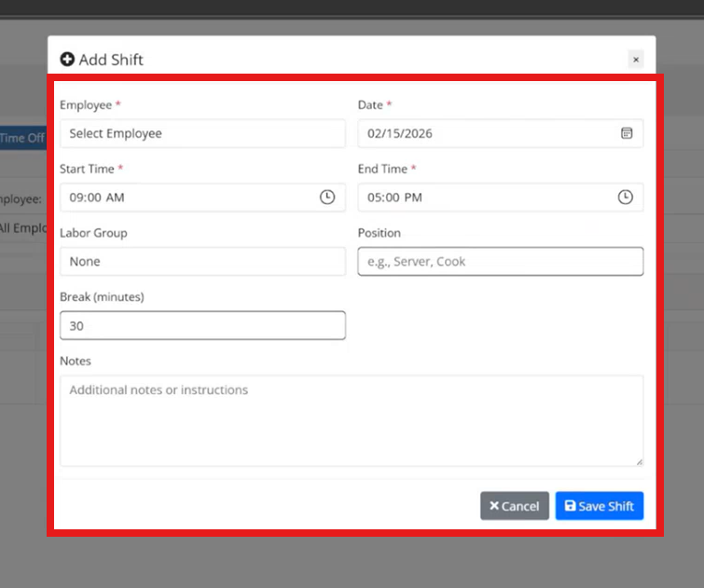Focus the Position text field

(x=501, y=262)
